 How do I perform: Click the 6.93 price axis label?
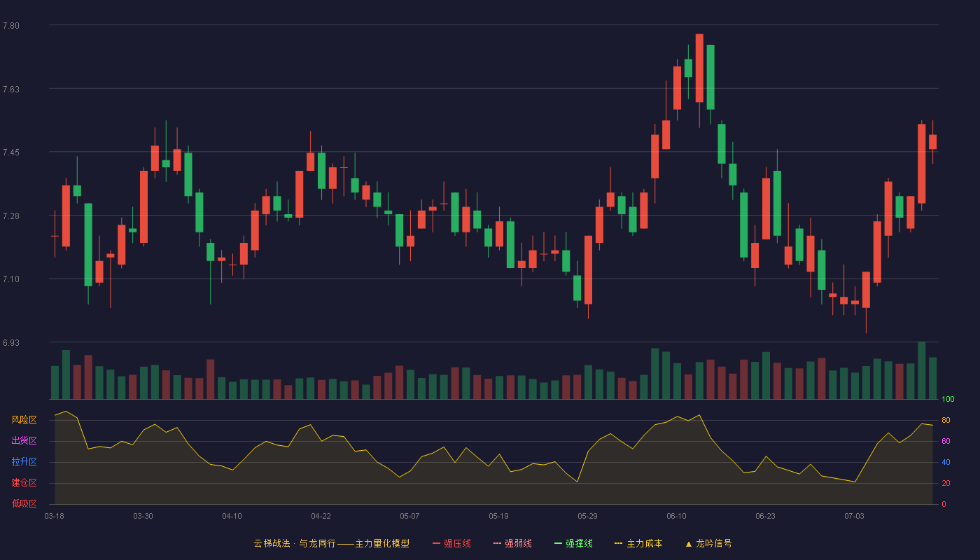pyautogui.click(x=11, y=343)
